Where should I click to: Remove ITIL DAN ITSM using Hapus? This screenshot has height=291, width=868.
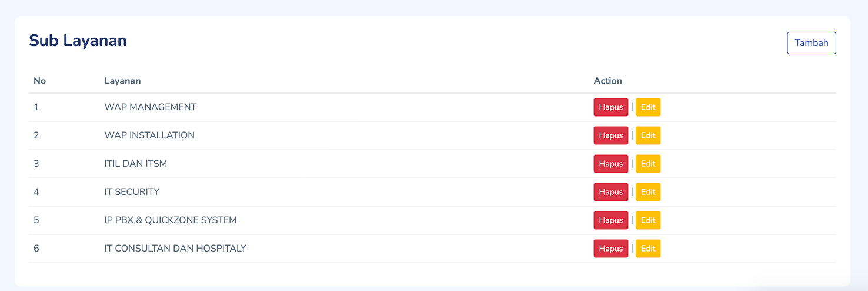[610, 164]
